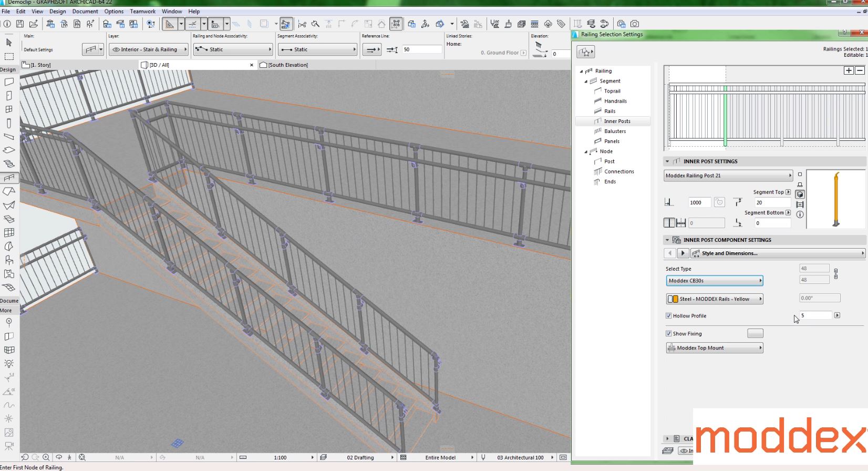Select the Beam tool
The height and width of the screenshot is (471, 868).
point(9,137)
